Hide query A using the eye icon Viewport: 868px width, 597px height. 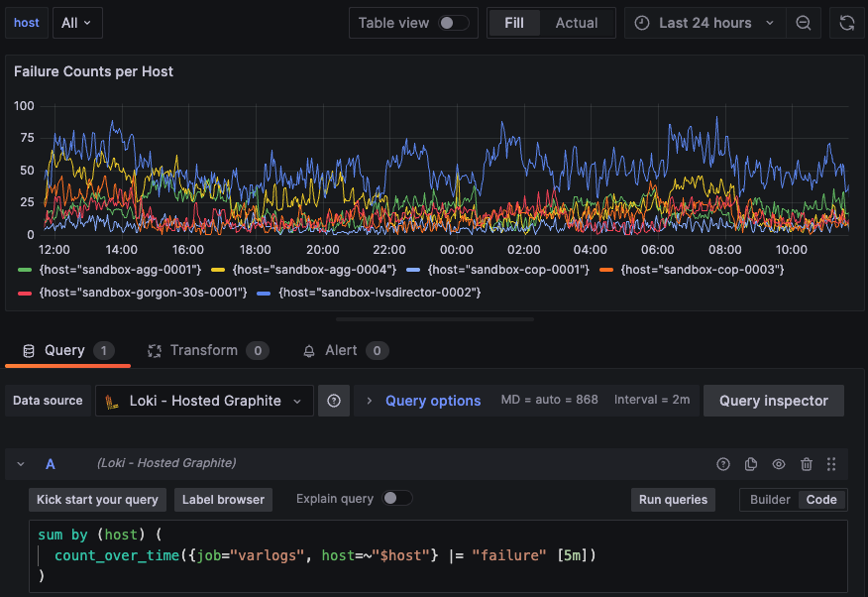click(x=779, y=464)
